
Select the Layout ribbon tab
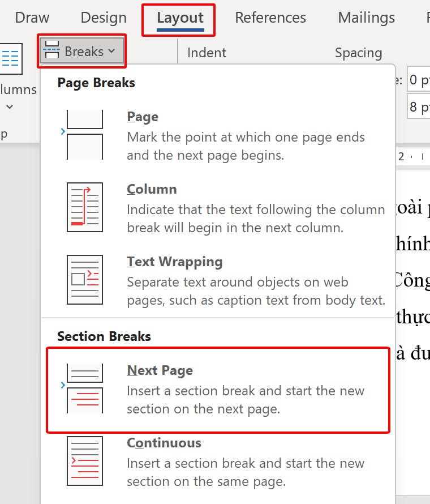180,18
